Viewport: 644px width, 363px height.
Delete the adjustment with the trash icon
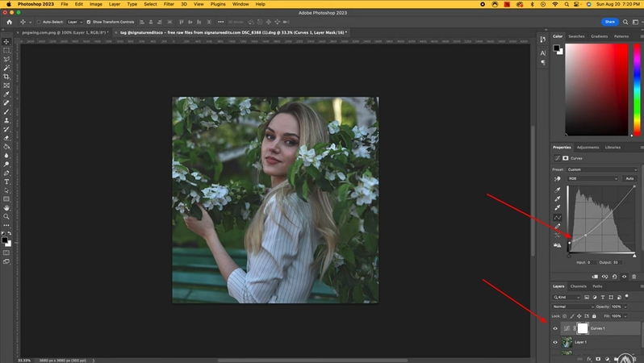[634, 277]
